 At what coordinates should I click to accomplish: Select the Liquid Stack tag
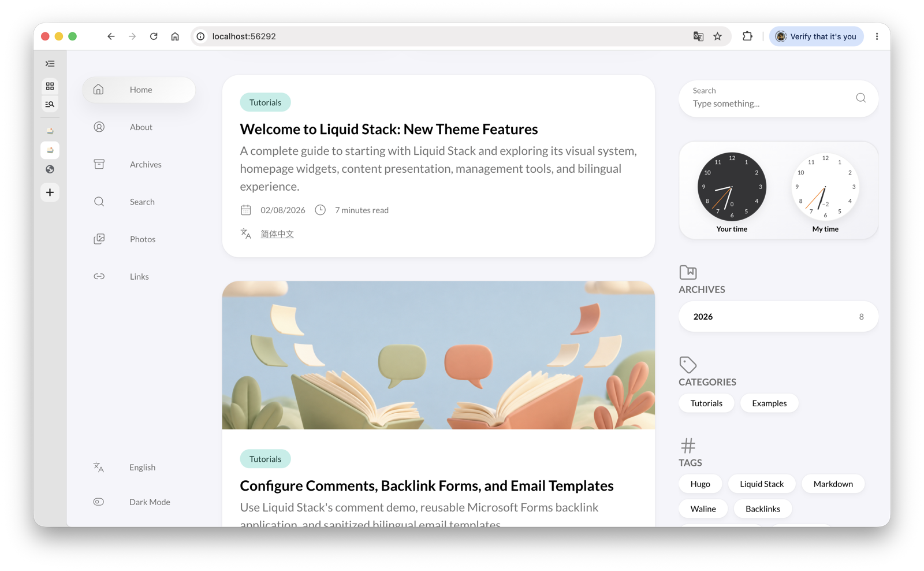tap(762, 484)
